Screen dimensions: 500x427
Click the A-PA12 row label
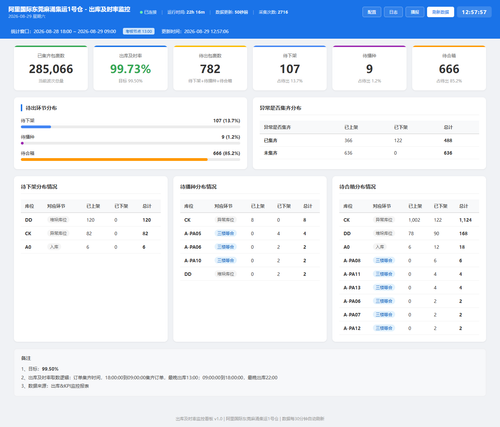click(352, 328)
